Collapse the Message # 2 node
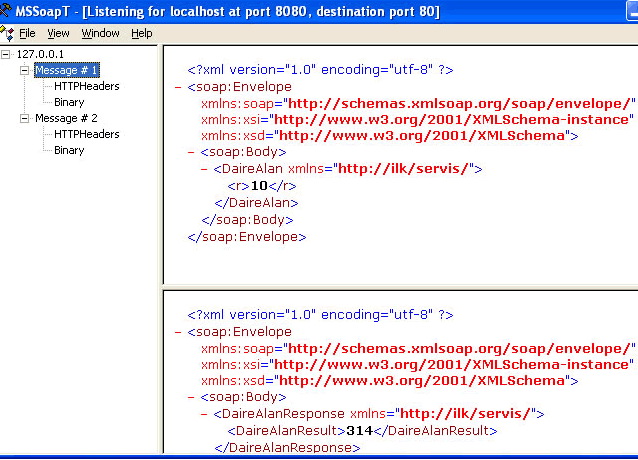 (x=25, y=118)
